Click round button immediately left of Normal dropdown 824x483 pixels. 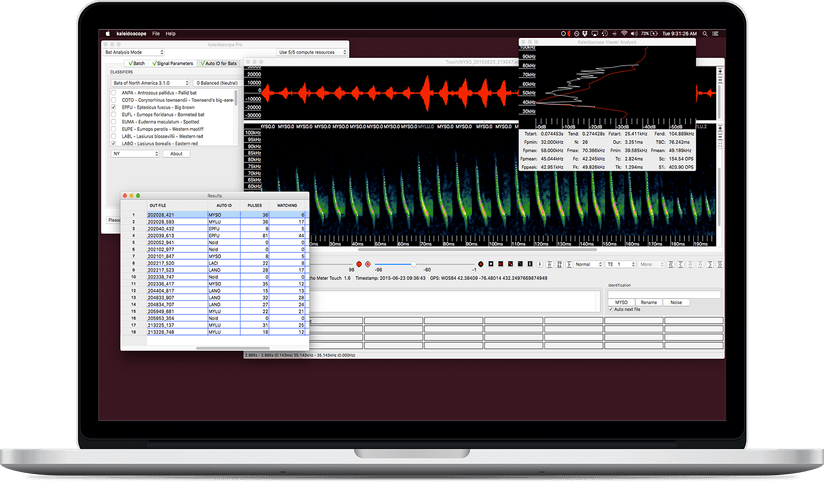click(569, 264)
